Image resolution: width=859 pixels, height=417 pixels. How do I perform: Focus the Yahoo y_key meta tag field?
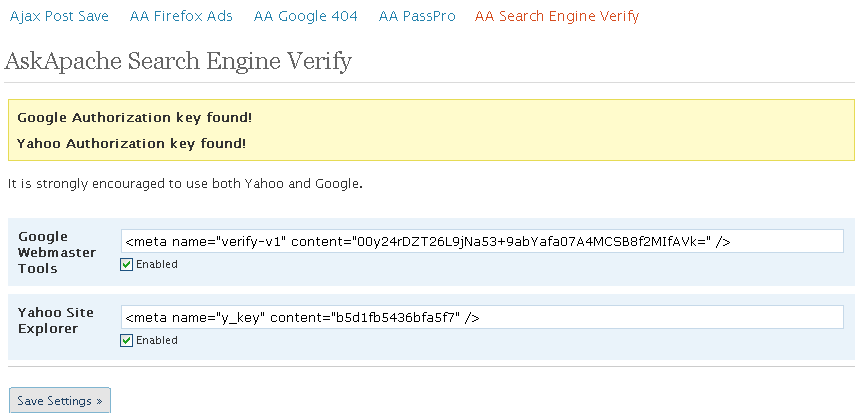pyautogui.click(x=482, y=317)
